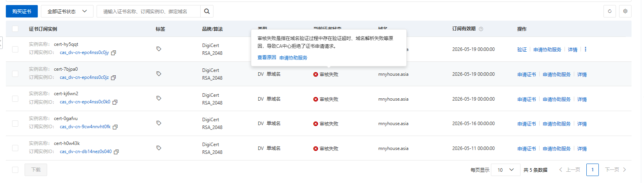Click 申请协助服务 for cert-h0w43k
644x183 pixels.
coord(557,149)
